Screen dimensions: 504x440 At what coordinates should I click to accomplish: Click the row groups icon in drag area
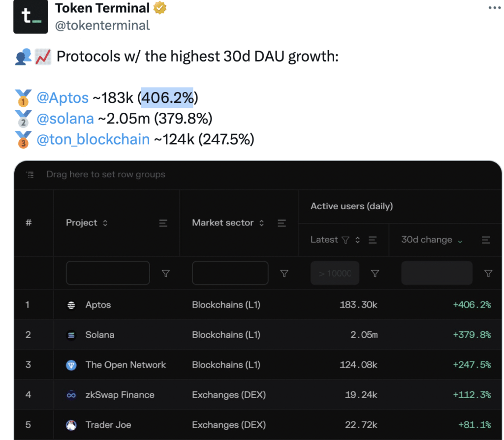point(30,175)
